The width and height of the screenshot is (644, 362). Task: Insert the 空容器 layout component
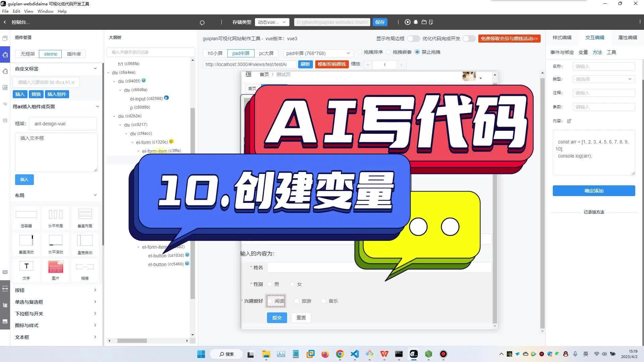(26, 218)
